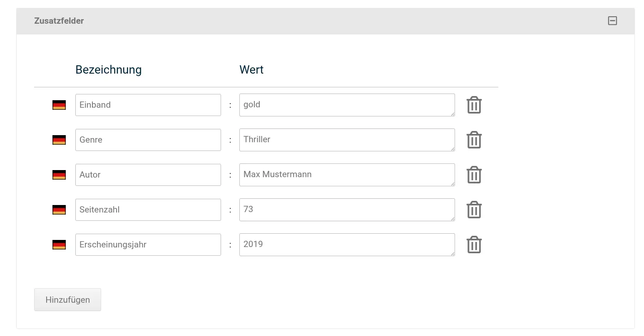The image size is (644, 336).
Task: Click the resize handle of 73 textarea
Action: [x=452, y=218]
